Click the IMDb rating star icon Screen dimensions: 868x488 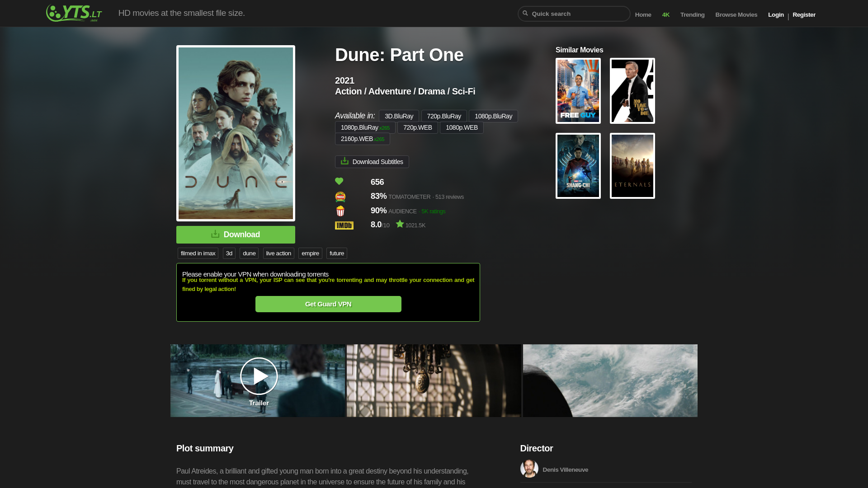[400, 224]
